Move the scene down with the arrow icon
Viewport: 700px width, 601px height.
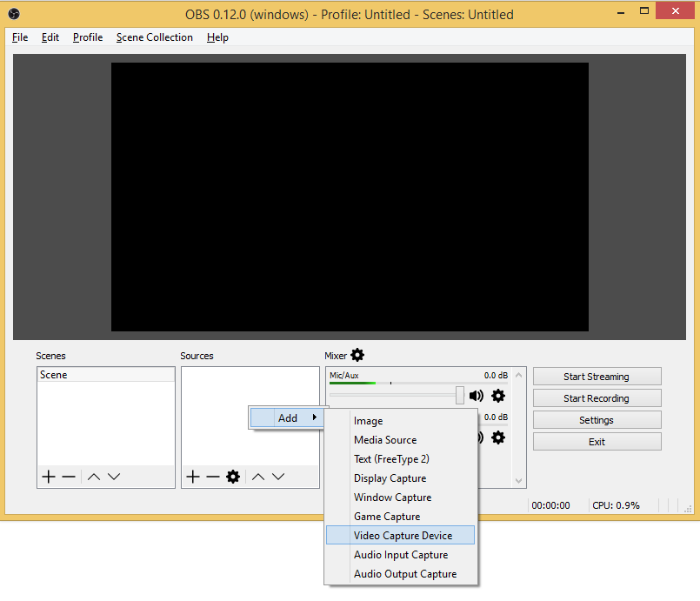[x=114, y=477]
